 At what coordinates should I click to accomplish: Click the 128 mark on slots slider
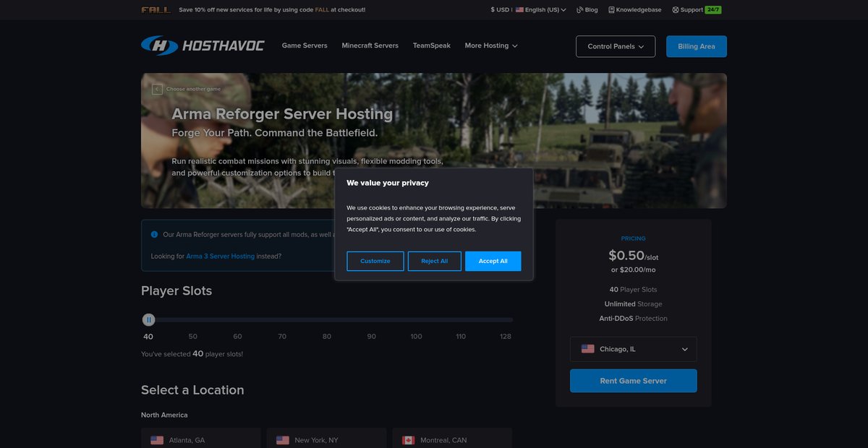click(506, 337)
